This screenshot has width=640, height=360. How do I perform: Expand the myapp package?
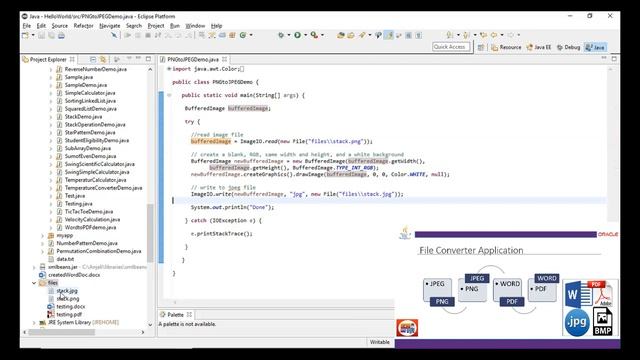(x=42, y=236)
